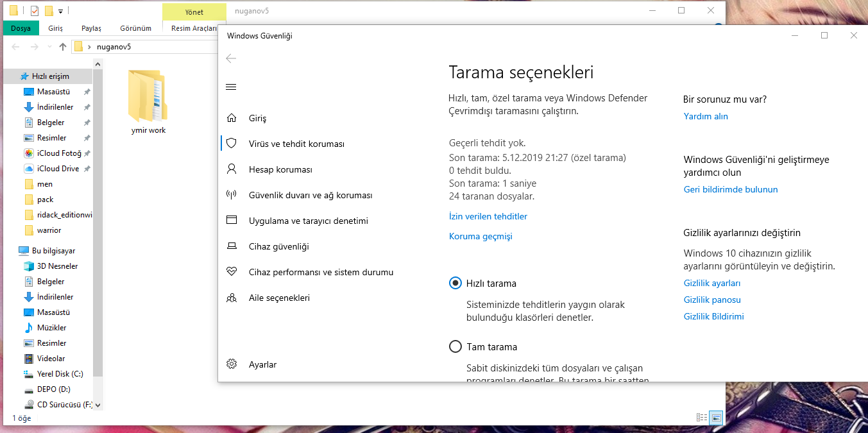The height and width of the screenshot is (433, 868).
Task: Click the Yerel Disk (C:) drive icon
Action: 29,374
